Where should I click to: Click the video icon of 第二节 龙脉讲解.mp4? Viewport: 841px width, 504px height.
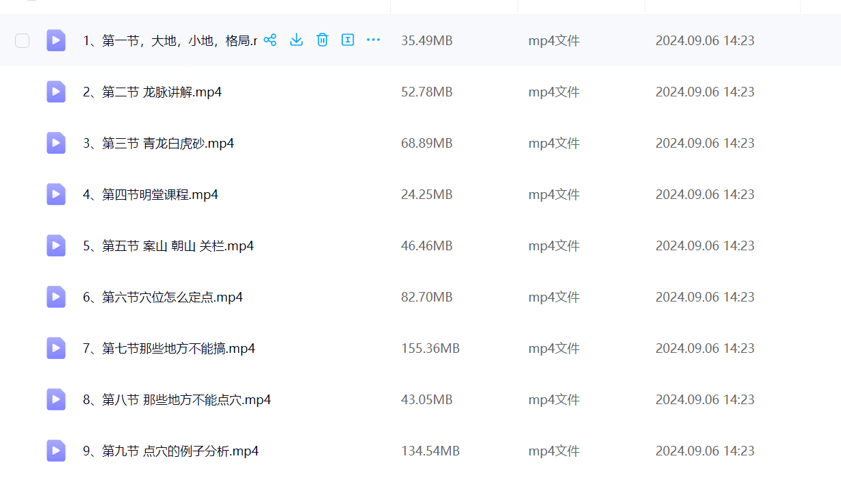coord(56,92)
